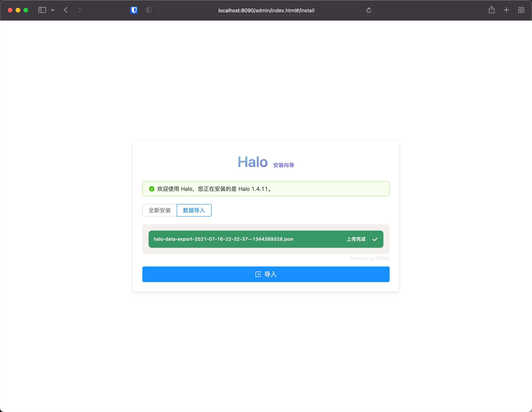Click the privacy shield icon
Screen dimensions: 532x412
pyautogui.click(x=149, y=10)
